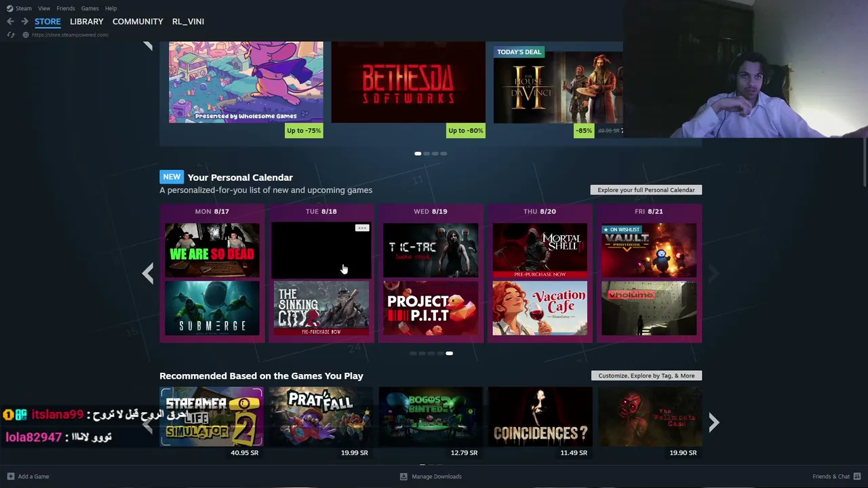The image size is (868, 488).
Task: Open the Bethesda Softworks sale banner
Action: pyautogui.click(x=408, y=82)
